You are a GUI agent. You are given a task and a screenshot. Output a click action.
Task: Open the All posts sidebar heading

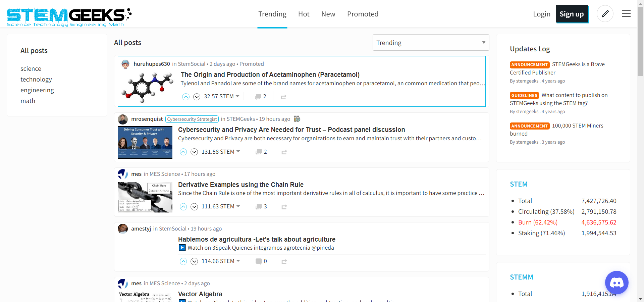34,51
